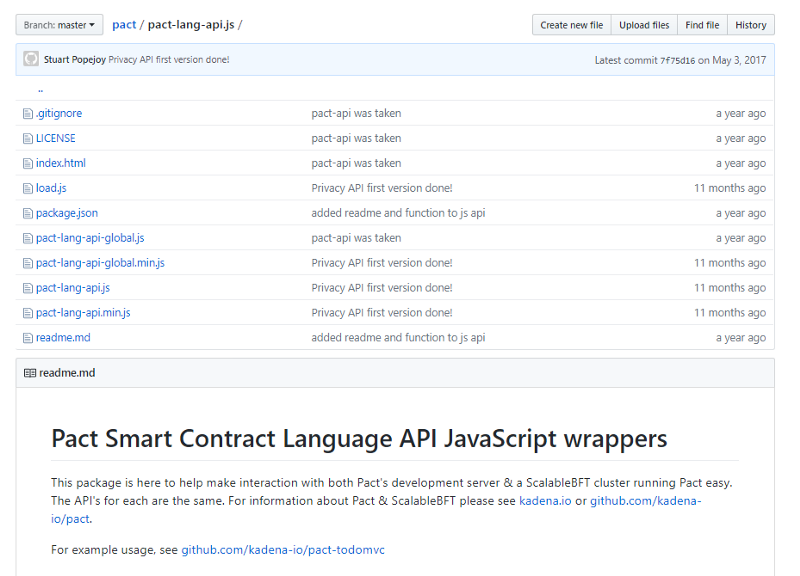Follow the kadena.io link in readme
The image size is (800, 576).
(x=545, y=500)
